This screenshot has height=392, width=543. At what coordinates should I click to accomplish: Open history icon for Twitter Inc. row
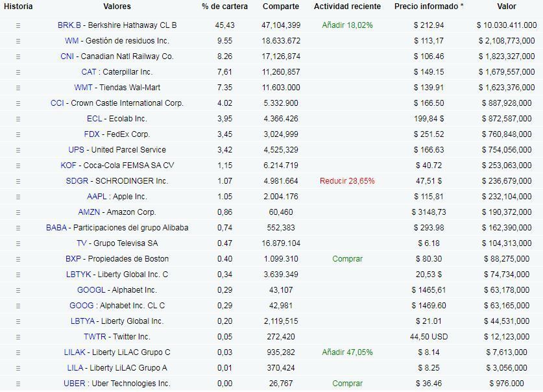click(18, 337)
